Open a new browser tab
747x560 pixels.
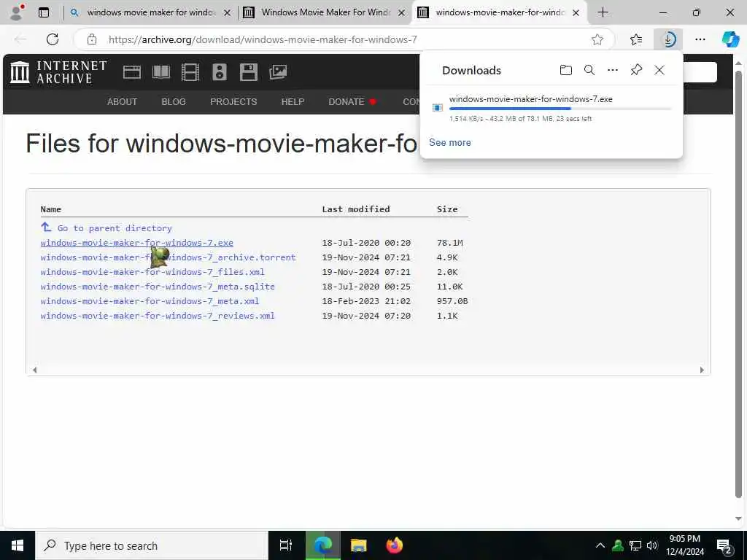click(603, 12)
